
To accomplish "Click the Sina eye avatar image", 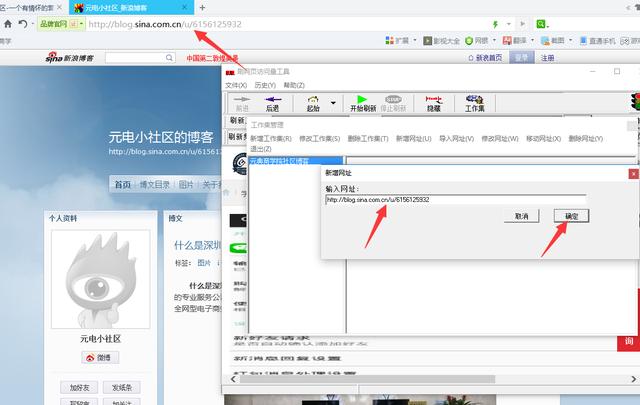I will coord(100,279).
